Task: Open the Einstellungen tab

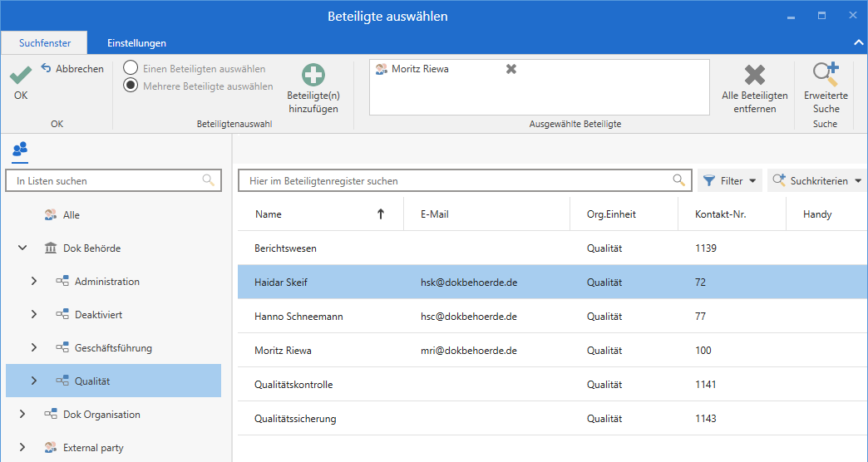Action: 136,42
